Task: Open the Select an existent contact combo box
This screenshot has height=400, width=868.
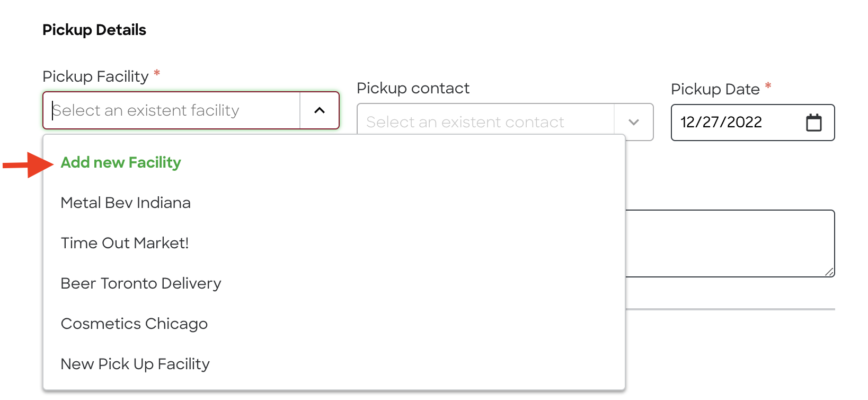Action: 505,122
